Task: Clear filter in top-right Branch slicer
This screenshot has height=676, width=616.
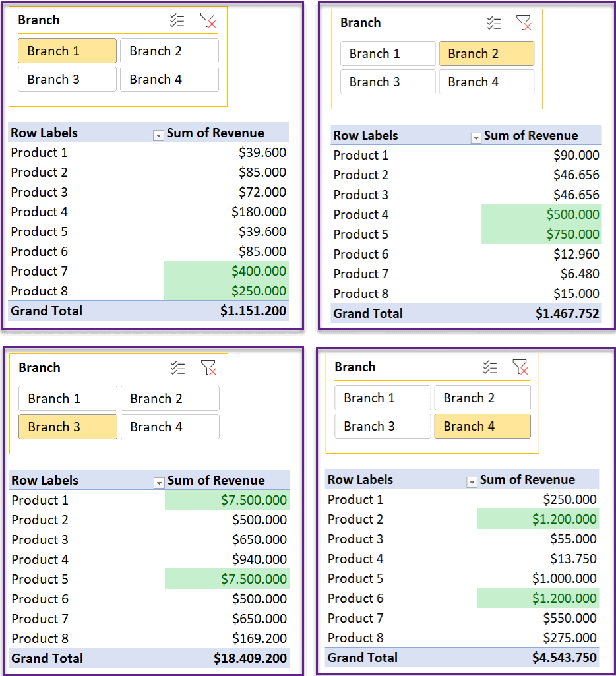Action: point(524,23)
